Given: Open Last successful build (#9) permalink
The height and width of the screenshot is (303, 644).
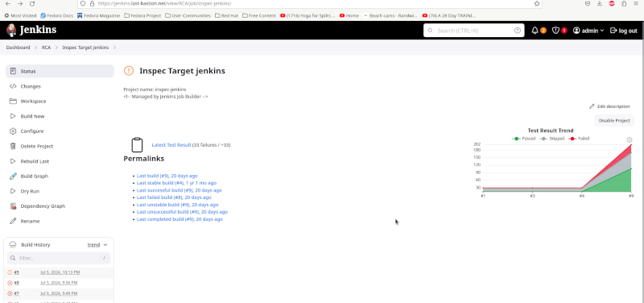Looking at the screenshot, I should (179, 190).
